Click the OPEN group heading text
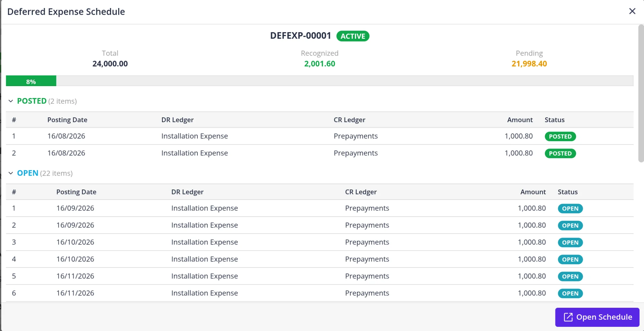This screenshot has width=644, height=331. coord(27,173)
